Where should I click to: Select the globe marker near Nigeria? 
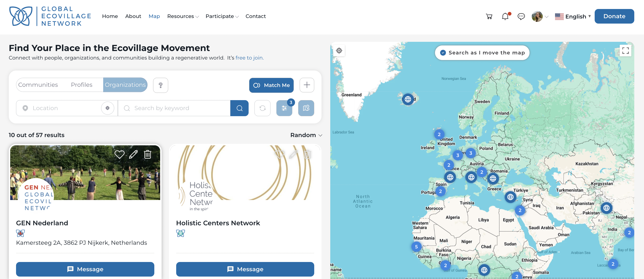pos(484,270)
